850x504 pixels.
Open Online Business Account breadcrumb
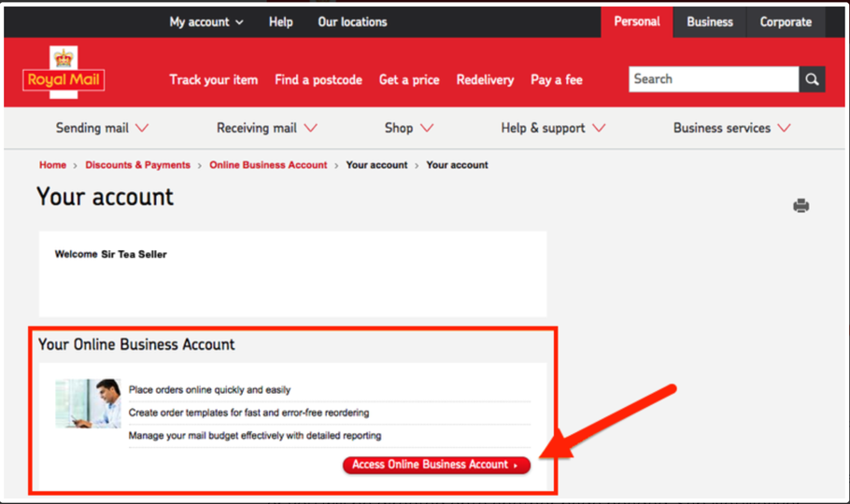(268, 165)
